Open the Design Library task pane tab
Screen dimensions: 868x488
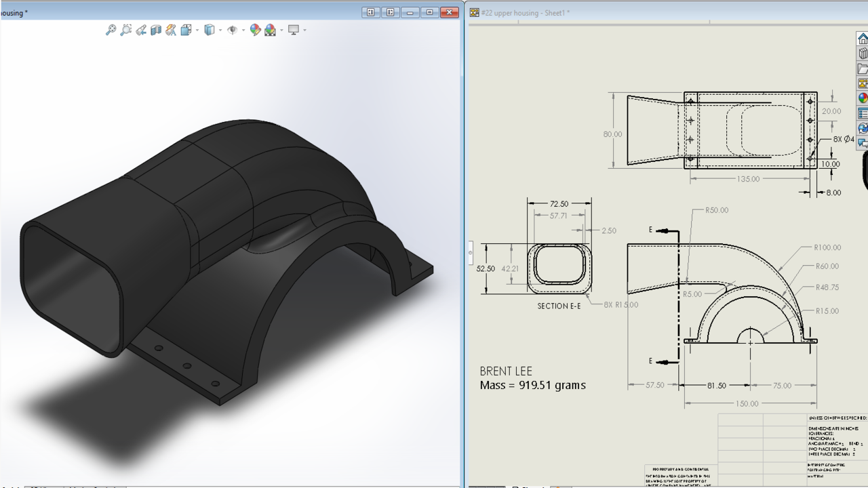pyautogui.click(x=863, y=54)
